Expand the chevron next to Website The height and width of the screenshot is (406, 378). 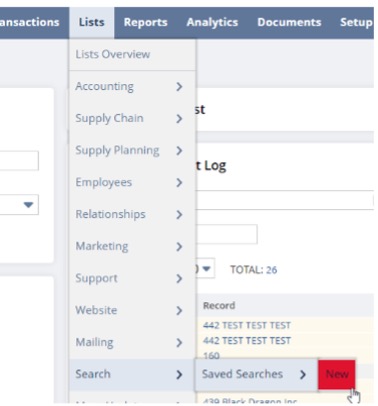(179, 311)
